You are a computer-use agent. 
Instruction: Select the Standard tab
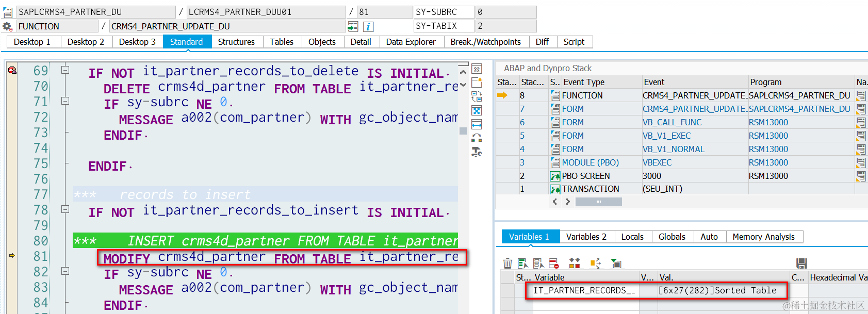coord(187,42)
